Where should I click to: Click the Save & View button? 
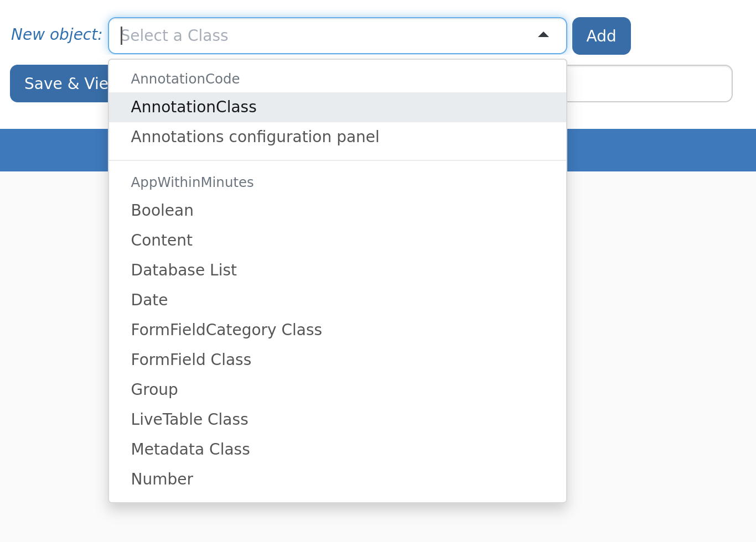59,84
